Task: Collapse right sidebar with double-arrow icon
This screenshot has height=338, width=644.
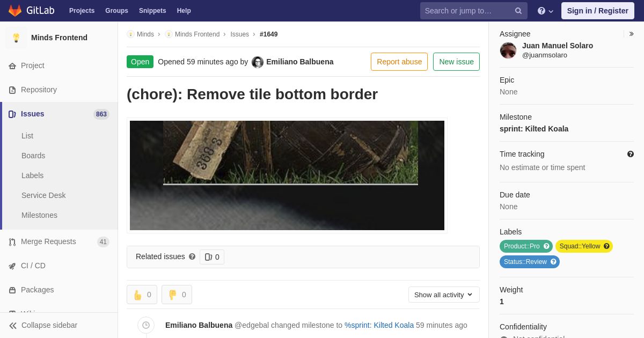Action: point(632,34)
